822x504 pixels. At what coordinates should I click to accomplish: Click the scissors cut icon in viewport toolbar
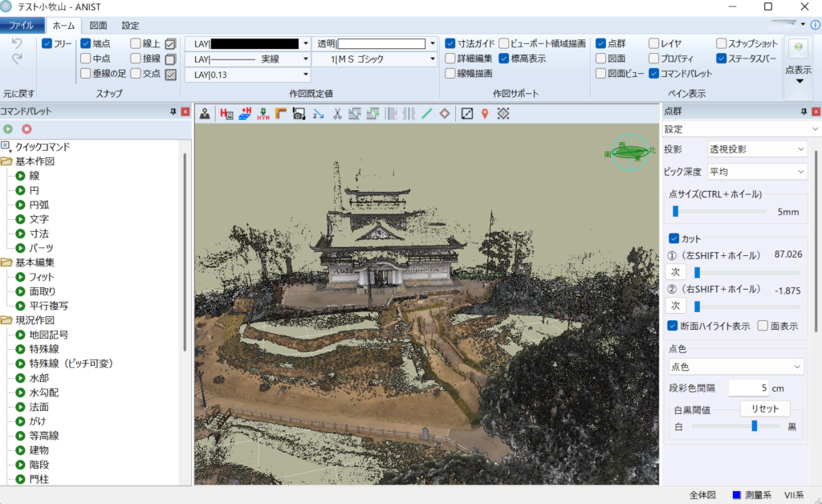coord(337,114)
